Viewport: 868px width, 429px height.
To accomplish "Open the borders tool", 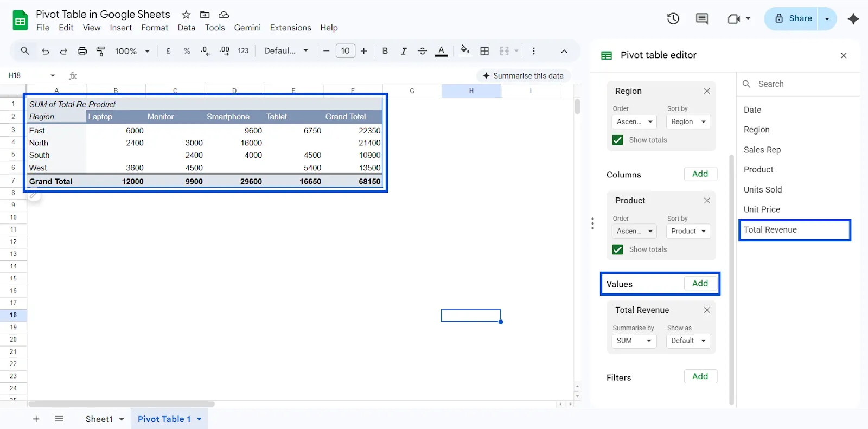I will click(x=484, y=51).
